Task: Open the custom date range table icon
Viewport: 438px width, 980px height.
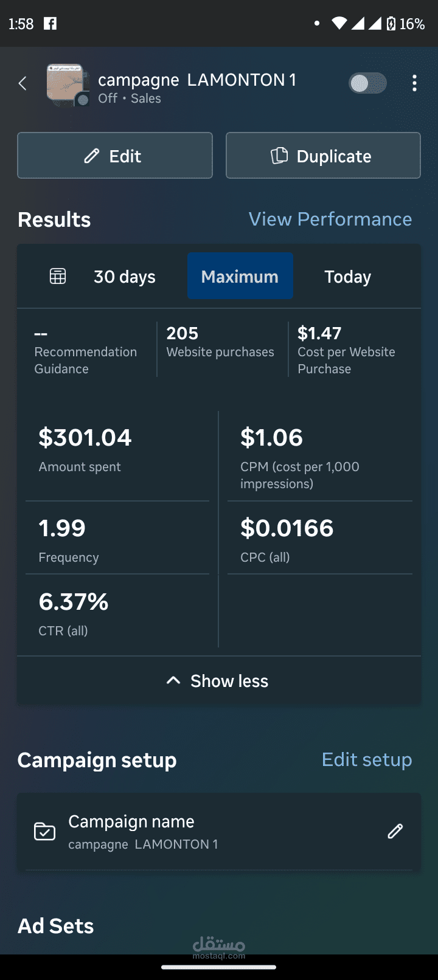Action: pos(58,277)
